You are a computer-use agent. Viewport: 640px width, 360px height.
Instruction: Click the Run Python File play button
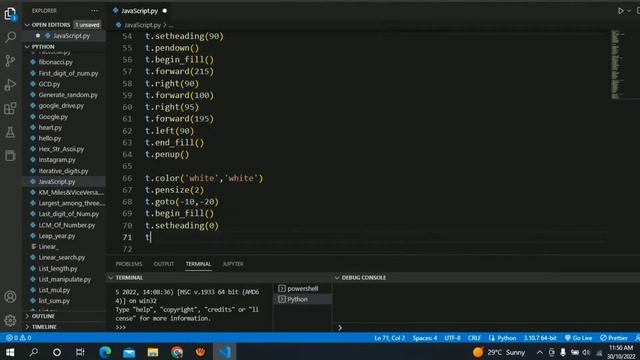(620, 11)
